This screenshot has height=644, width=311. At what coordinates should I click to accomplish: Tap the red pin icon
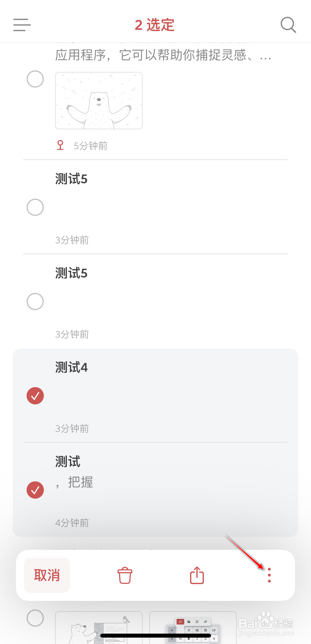coord(60,145)
